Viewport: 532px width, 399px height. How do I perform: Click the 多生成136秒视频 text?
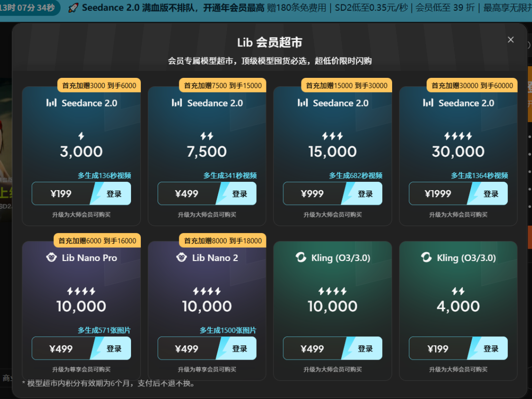click(x=104, y=175)
